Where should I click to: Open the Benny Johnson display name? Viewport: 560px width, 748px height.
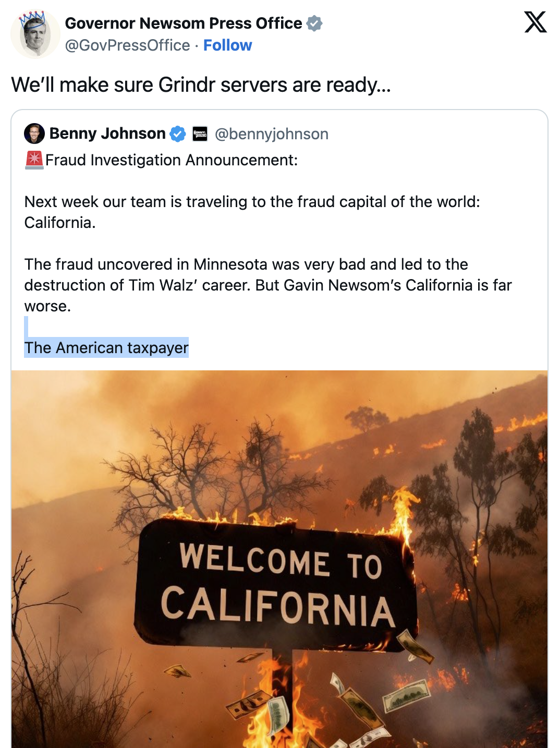(107, 134)
